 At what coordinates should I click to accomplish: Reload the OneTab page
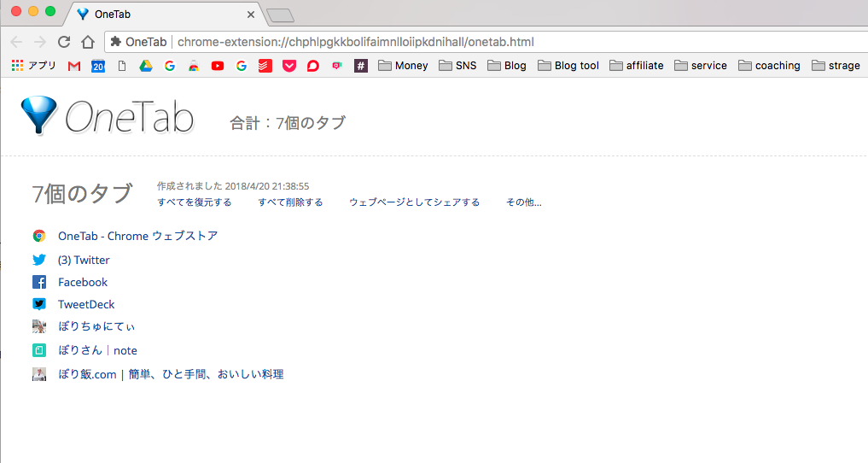click(x=64, y=42)
